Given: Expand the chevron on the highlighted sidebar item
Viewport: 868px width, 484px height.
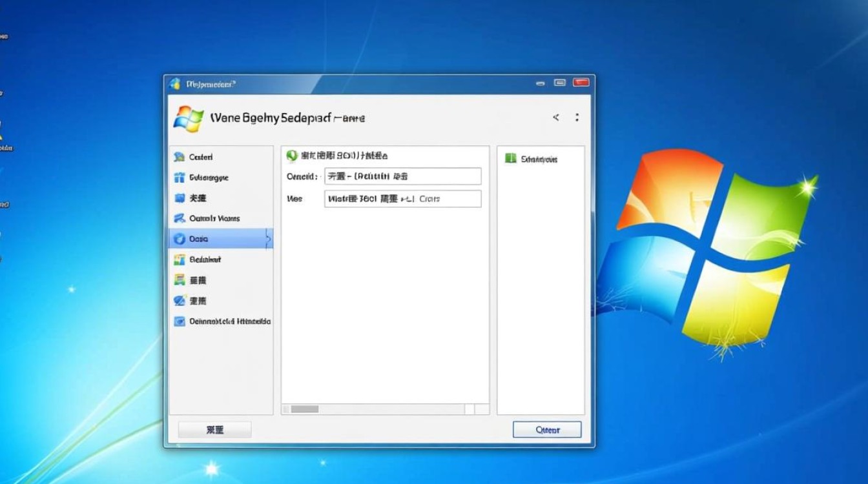Looking at the screenshot, I should click(269, 239).
